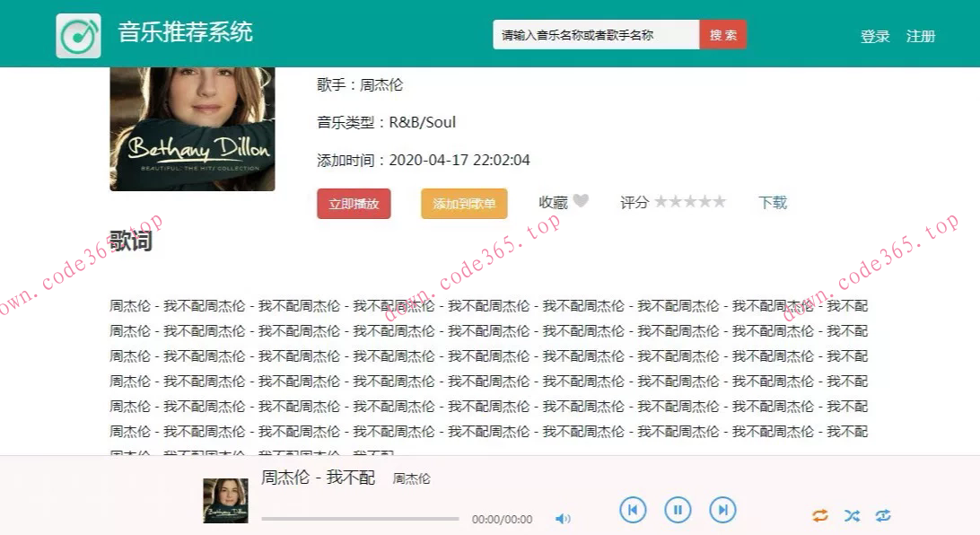The image size is (980, 535).
Task: Open the 注册 registration page
Action: pyautogui.click(x=922, y=36)
